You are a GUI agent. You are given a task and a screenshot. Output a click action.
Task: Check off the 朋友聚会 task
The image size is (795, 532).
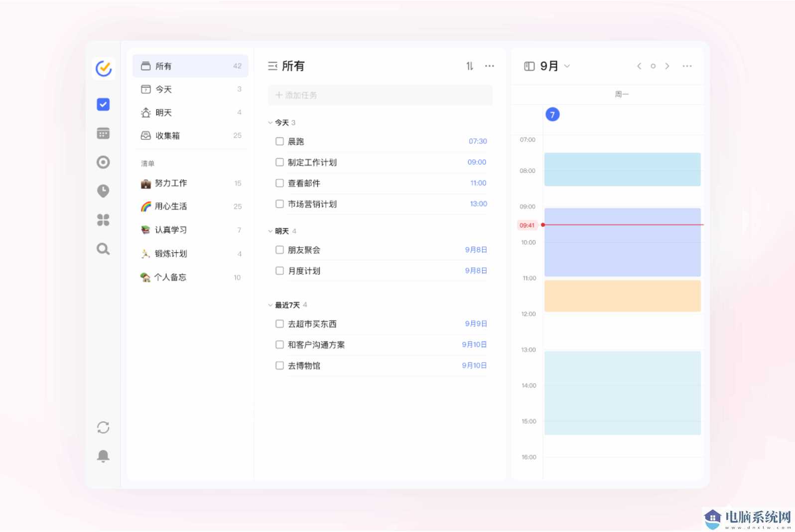tap(279, 250)
